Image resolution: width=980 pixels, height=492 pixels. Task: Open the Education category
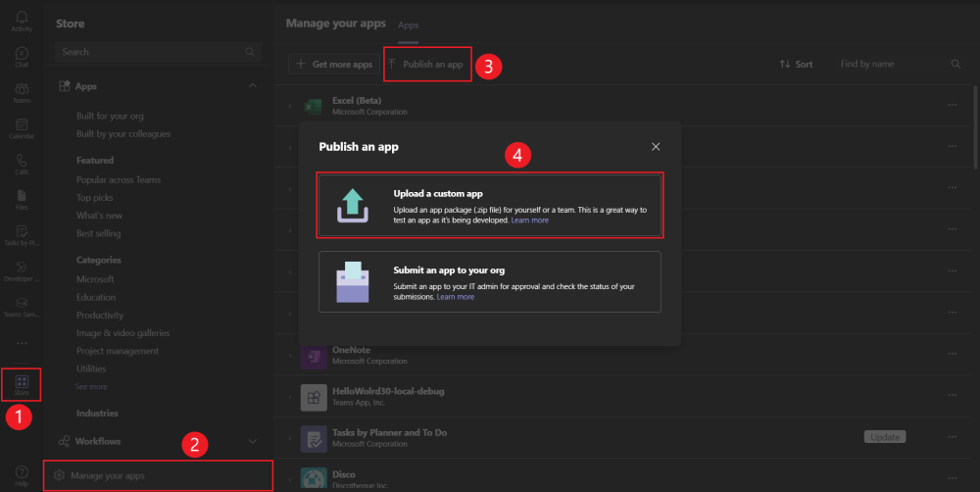[x=96, y=297]
